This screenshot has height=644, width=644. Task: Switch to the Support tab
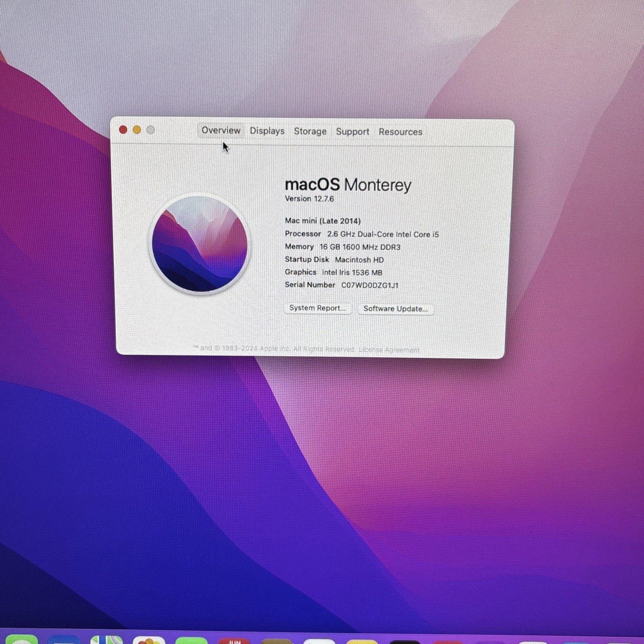click(x=353, y=132)
